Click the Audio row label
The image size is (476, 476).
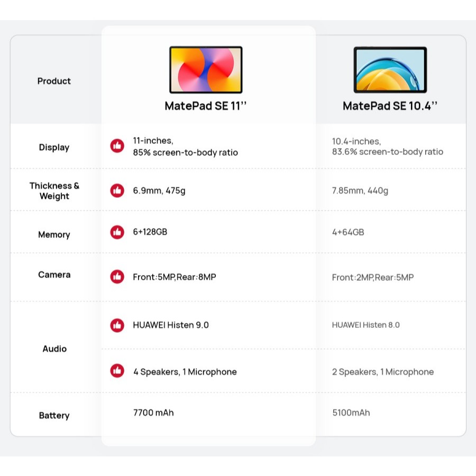(x=54, y=349)
